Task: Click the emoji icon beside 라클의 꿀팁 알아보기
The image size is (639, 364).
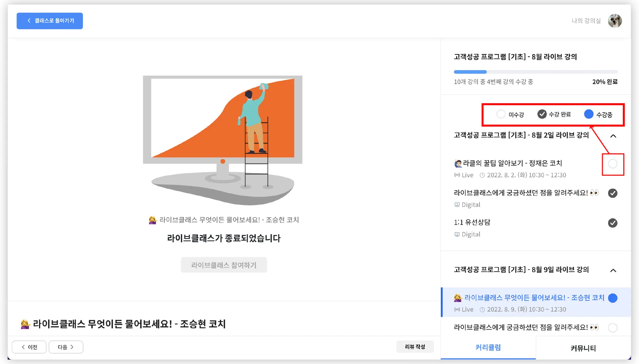Action: (458, 163)
